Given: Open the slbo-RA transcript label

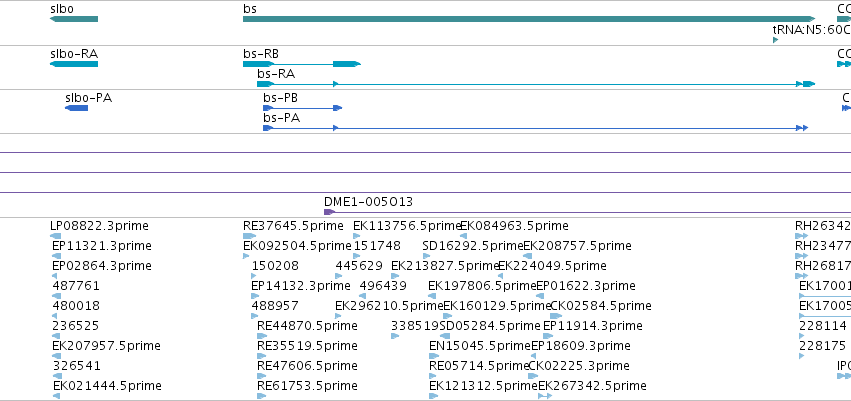Looking at the screenshot, I should (74, 54).
